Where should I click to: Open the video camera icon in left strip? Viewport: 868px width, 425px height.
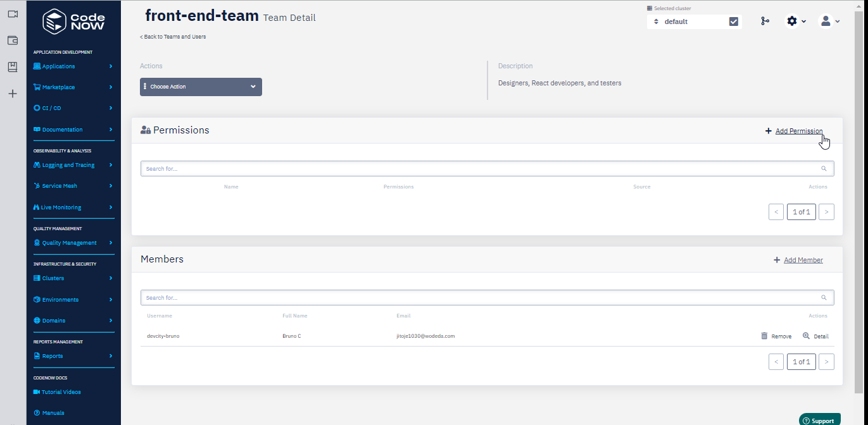pos(13,13)
